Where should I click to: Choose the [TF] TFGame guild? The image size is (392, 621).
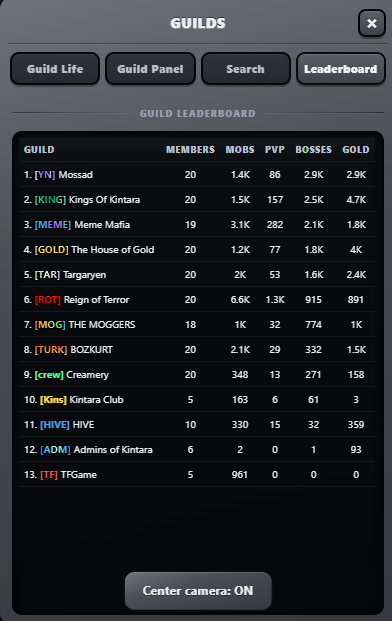click(197, 474)
